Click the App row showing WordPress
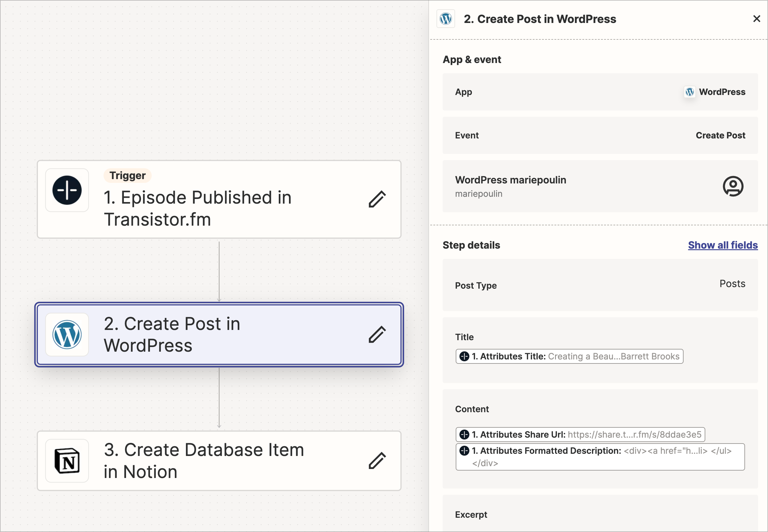Image resolution: width=768 pixels, height=532 pixels. click(x=600, y=92)
